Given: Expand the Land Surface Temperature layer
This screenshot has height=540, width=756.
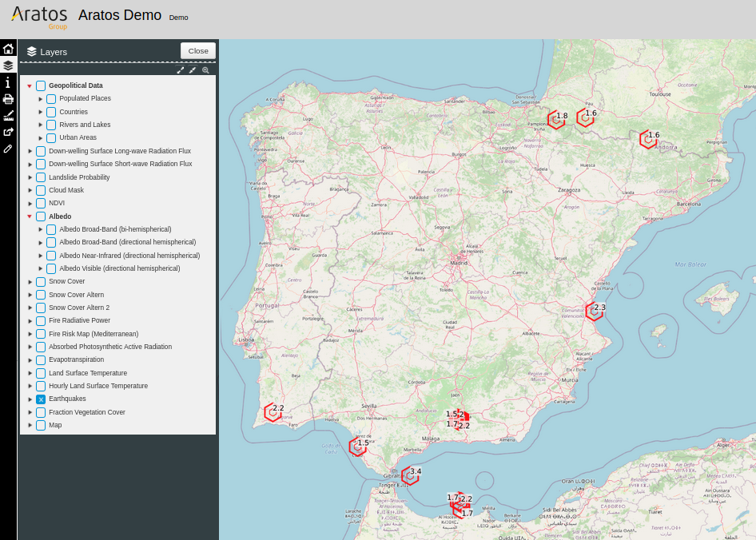Looking at the screenshot, I should click(30, 373).
